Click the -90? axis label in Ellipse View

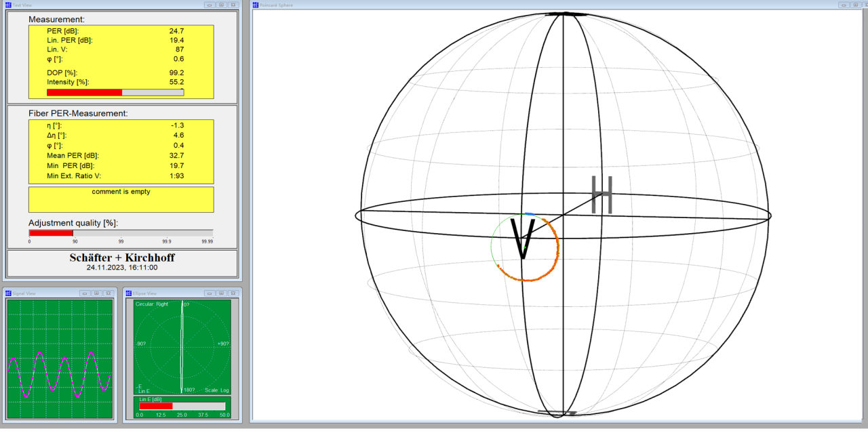[140, 344]
